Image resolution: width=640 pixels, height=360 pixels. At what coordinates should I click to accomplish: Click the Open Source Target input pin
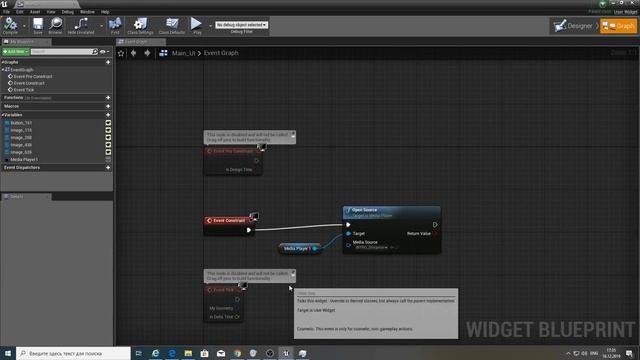click(x=348, y=233)
